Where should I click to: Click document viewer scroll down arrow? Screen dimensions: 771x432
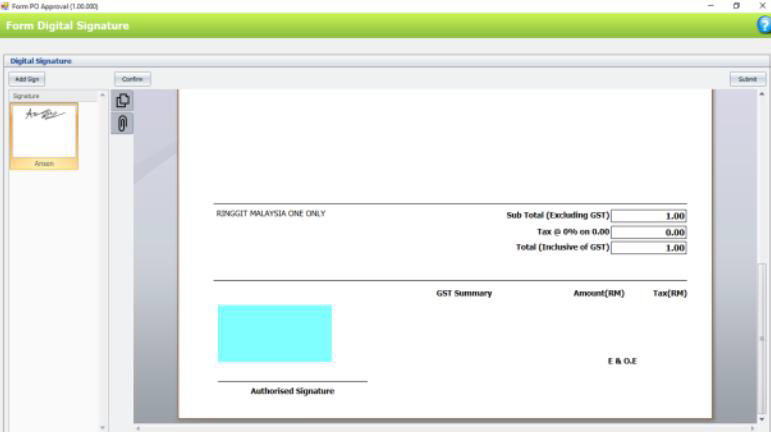click(x=762, y=418)
